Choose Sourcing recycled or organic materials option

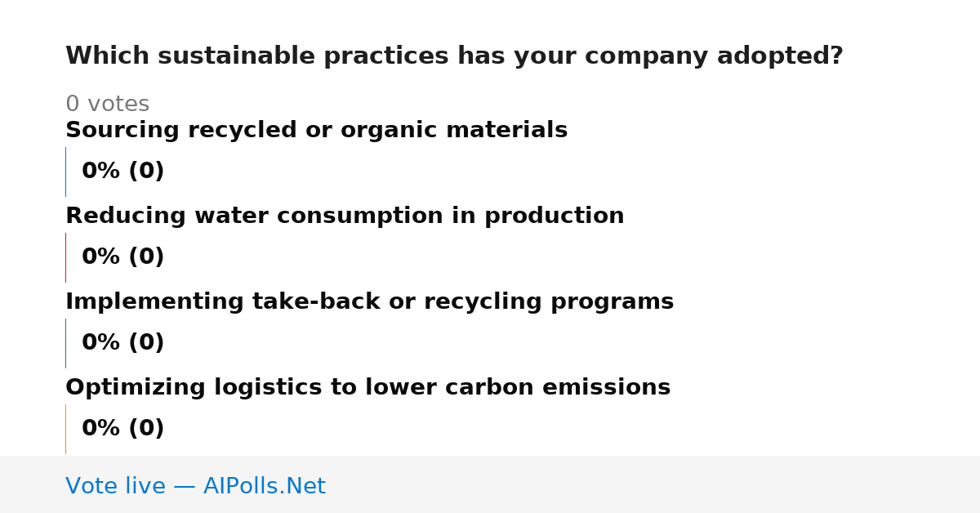[x=316, y=130]
